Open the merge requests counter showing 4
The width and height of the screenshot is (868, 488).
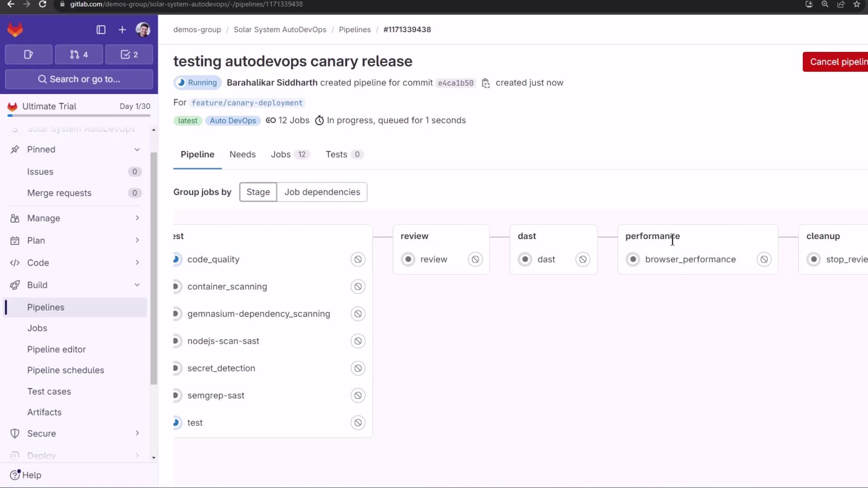[x=79, y=55]
